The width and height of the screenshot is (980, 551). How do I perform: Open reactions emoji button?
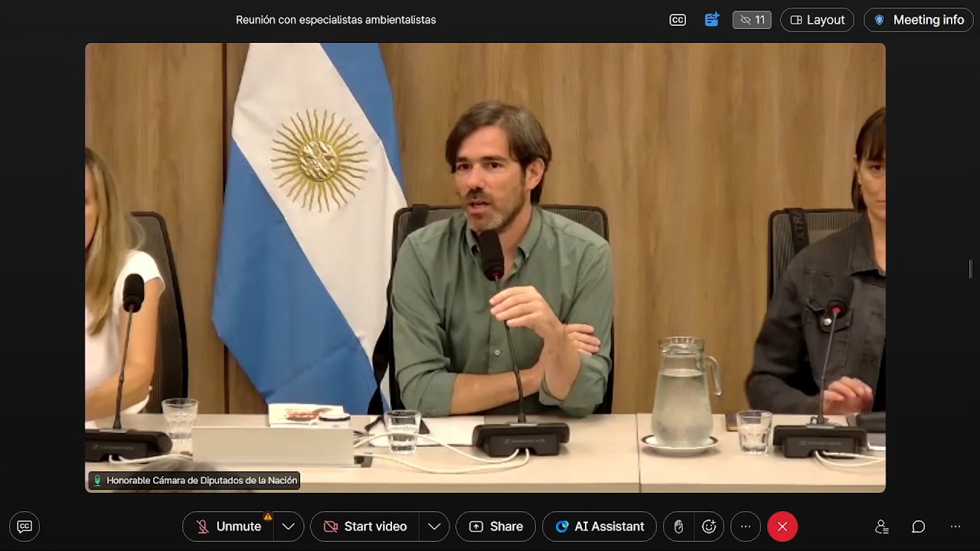click(709, 527)
